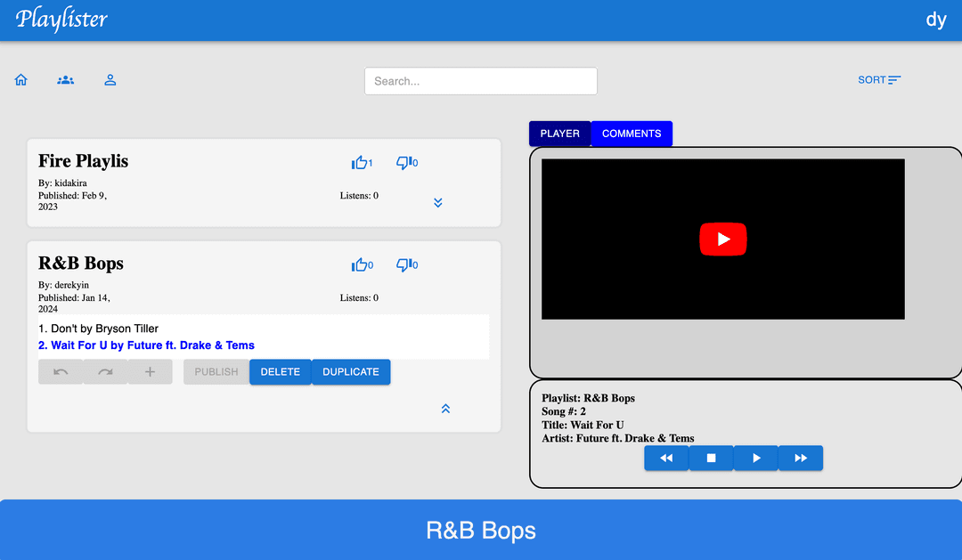Select song Don't by Bryson Tiller
The image size is (962, 560).
(x=98, y=329)
